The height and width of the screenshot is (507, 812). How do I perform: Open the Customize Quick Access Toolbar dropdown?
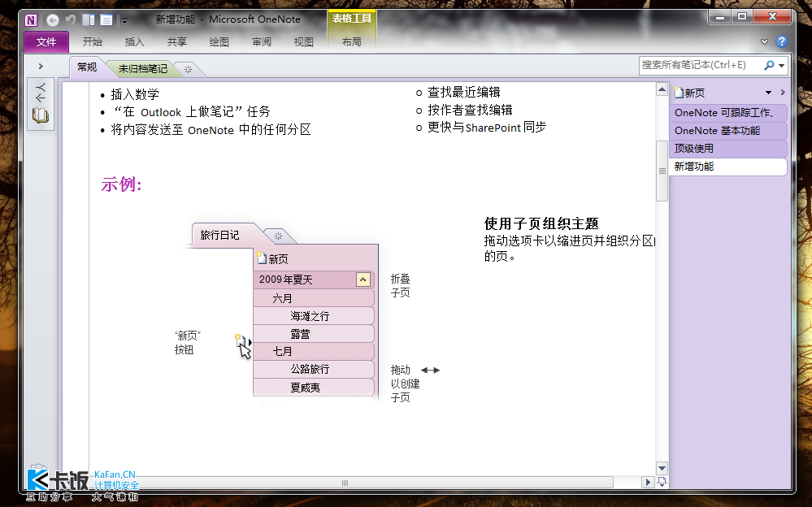pyautogui.click(x=125, y=21)
